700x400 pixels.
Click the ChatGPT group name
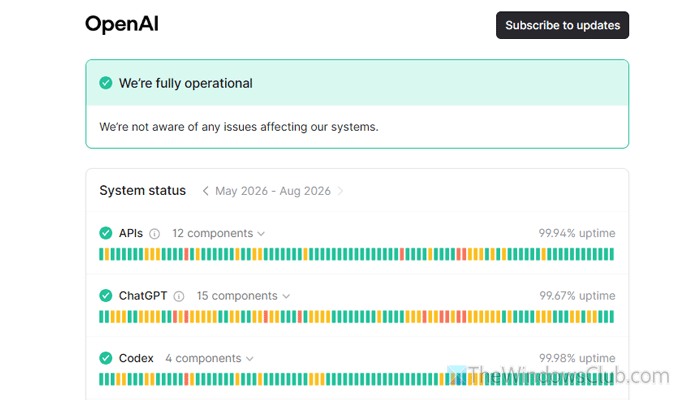pos(143,296)
